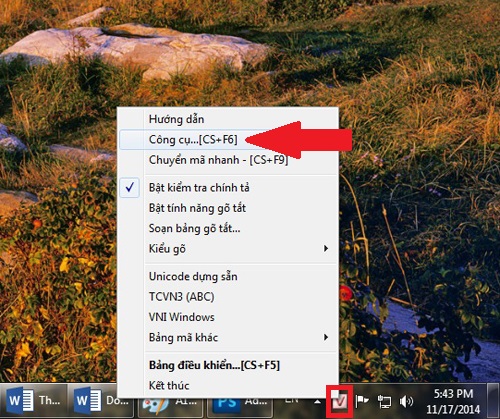Screen dimensions: 500x419
Task: Select Công cụ...[CS+F6] menu entry
Action: click(x=229, y=139)
